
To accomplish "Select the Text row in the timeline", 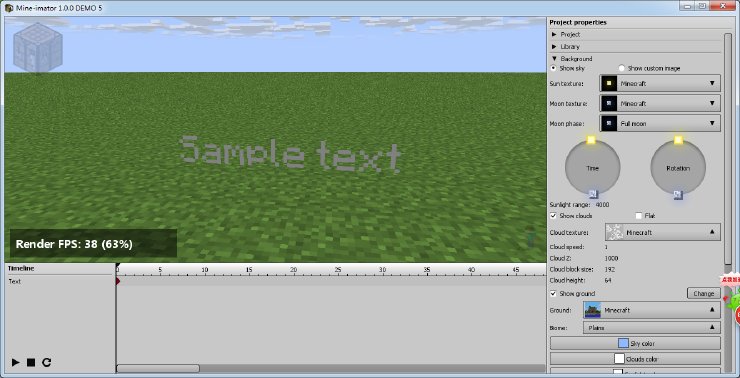I will point(61,281).
